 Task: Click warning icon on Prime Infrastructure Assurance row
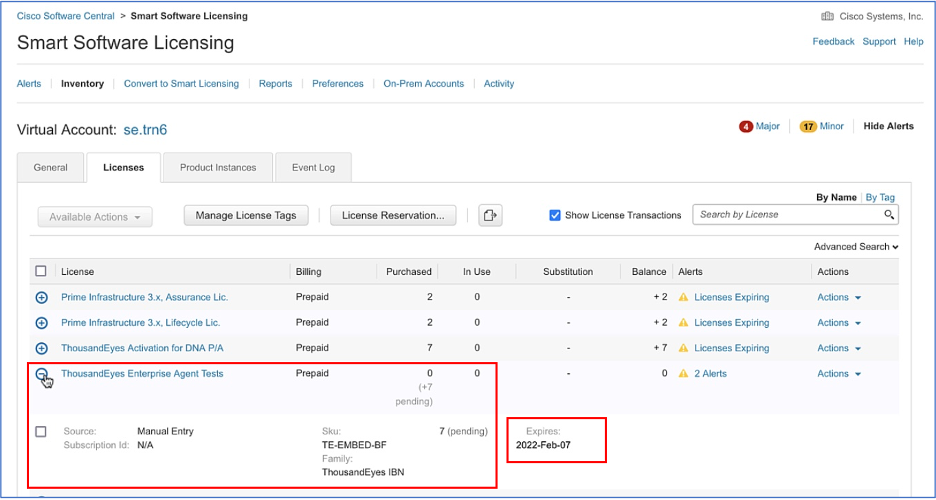(684, 298)
